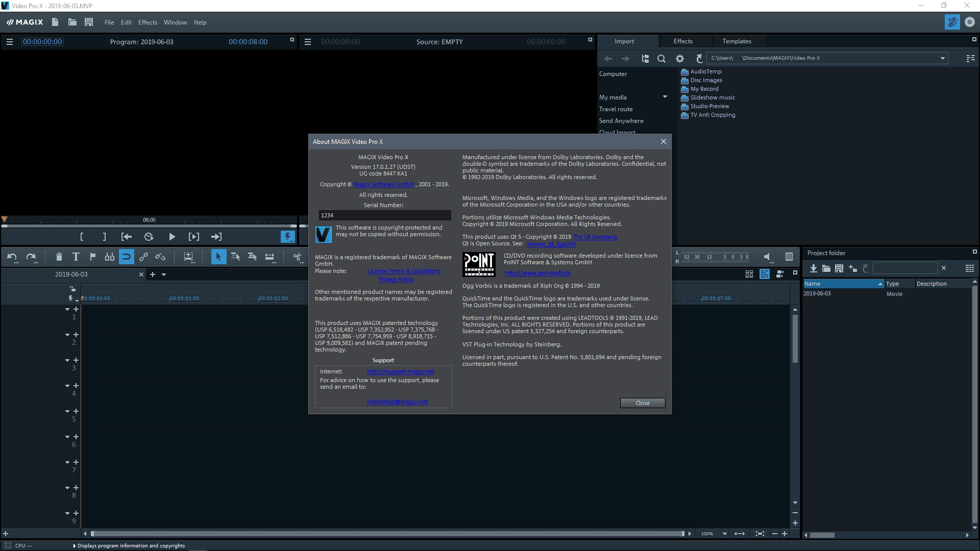This screenshot has height=551, width=980.
Task: Add a new movie tab with plus
Action: 152,274
